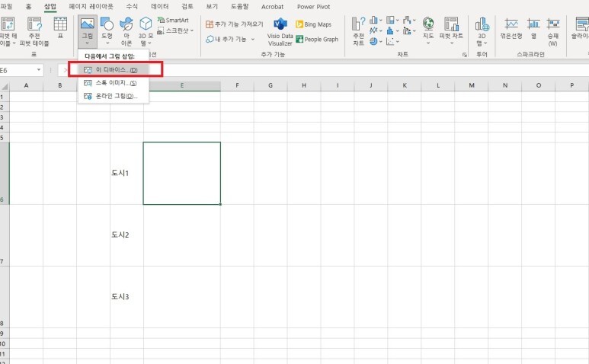Select column header M
Screen dimensions: 589x364
coord(472,85)
